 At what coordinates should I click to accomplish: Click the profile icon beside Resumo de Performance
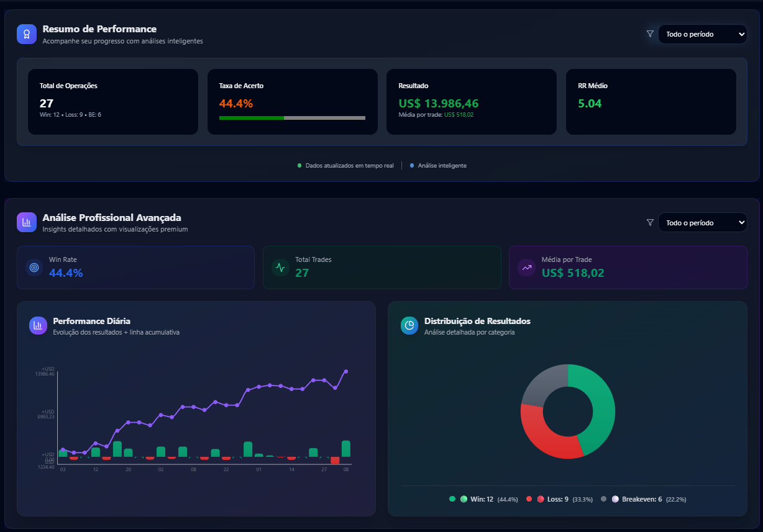tap(26, 34)
